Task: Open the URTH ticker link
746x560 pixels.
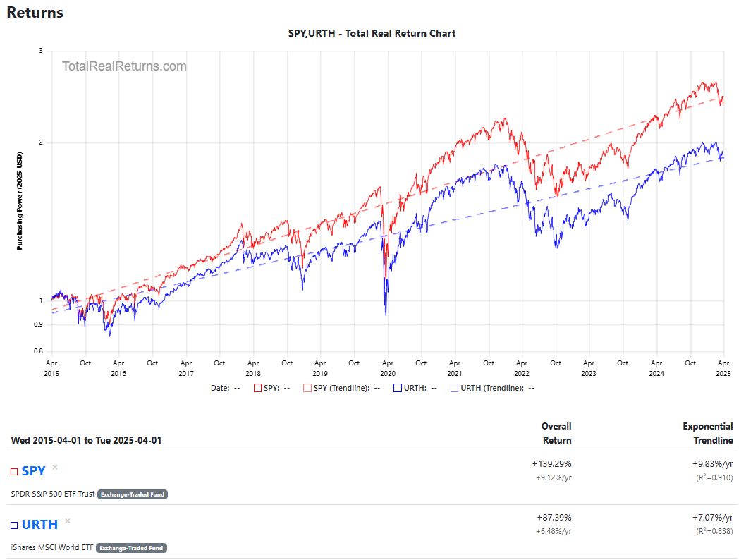Action: (40, 524)
